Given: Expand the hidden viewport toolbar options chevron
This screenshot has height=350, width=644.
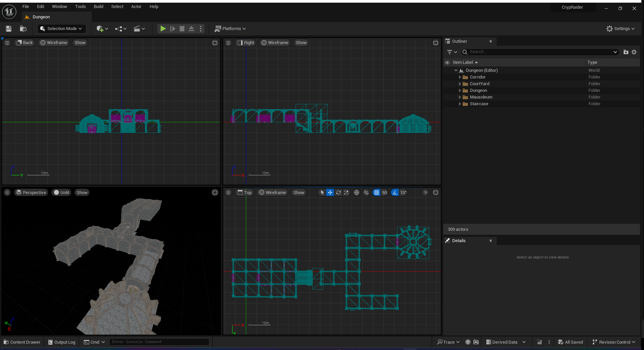Looking at the screenshot, I should point(425,192).
